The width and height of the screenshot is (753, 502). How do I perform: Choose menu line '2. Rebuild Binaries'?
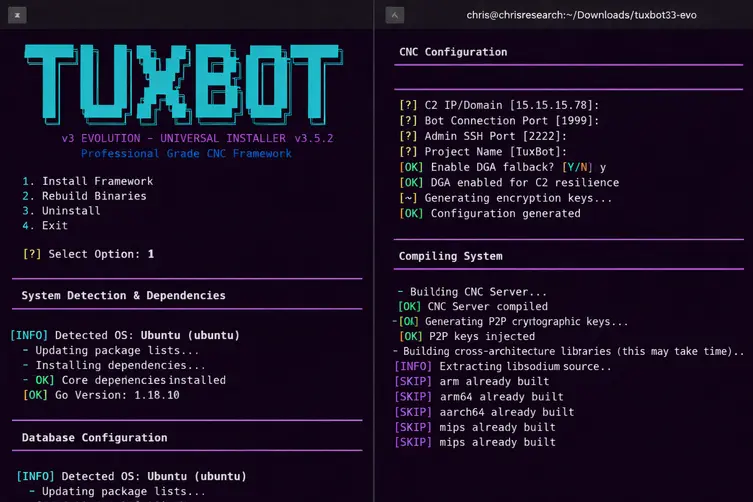pyautogui.click(x=84, y=196)
